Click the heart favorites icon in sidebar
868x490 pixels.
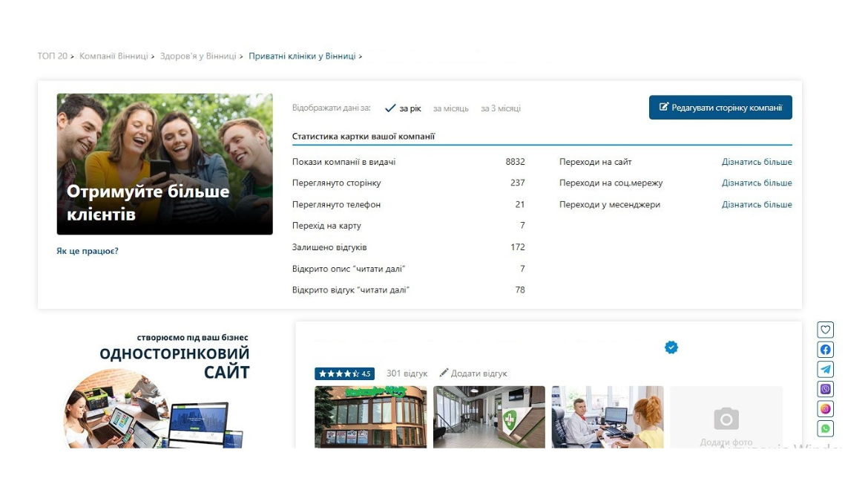825,330
